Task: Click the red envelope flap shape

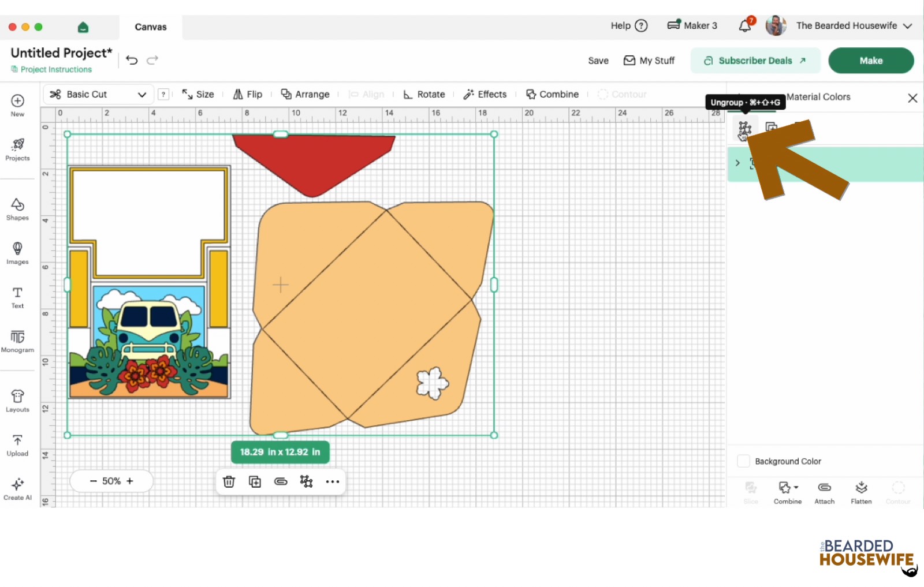Action: click(x=314, y=163)
